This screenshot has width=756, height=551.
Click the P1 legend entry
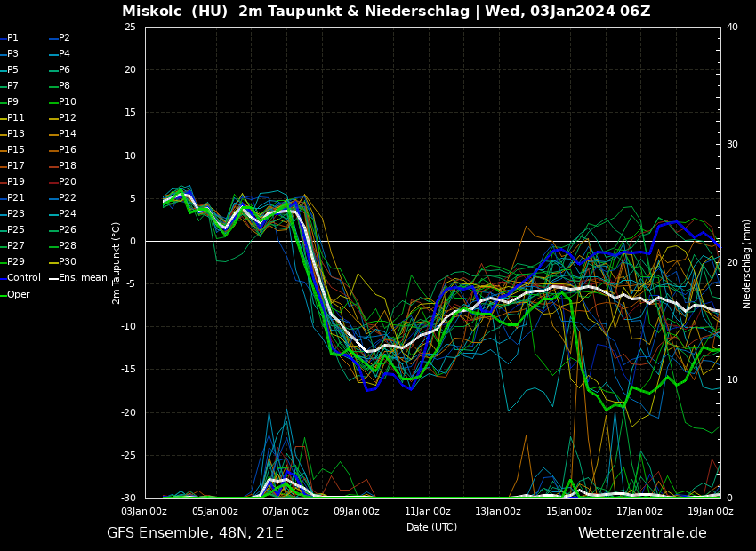coord(12,38)
